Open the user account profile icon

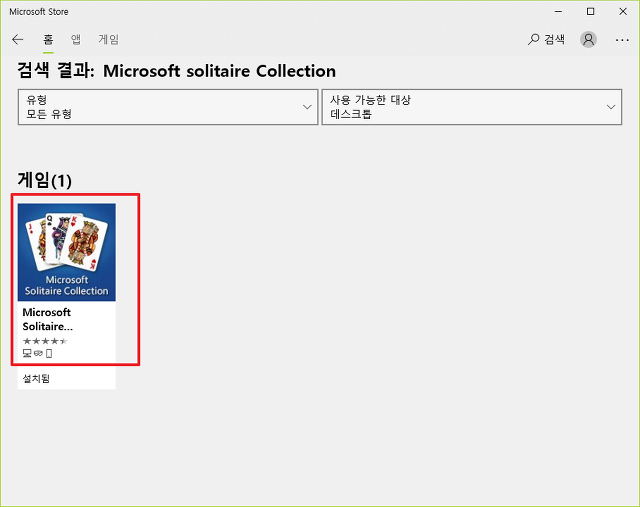pyautogui.click(x=588, y=40)
